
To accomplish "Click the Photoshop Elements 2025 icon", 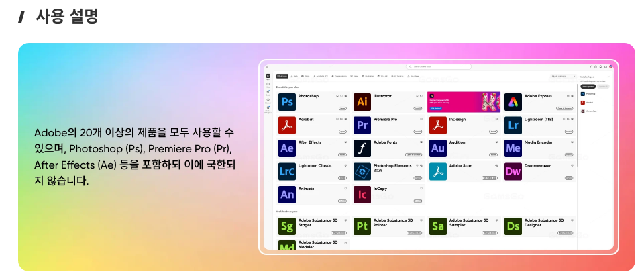I will tap(362, 171).
